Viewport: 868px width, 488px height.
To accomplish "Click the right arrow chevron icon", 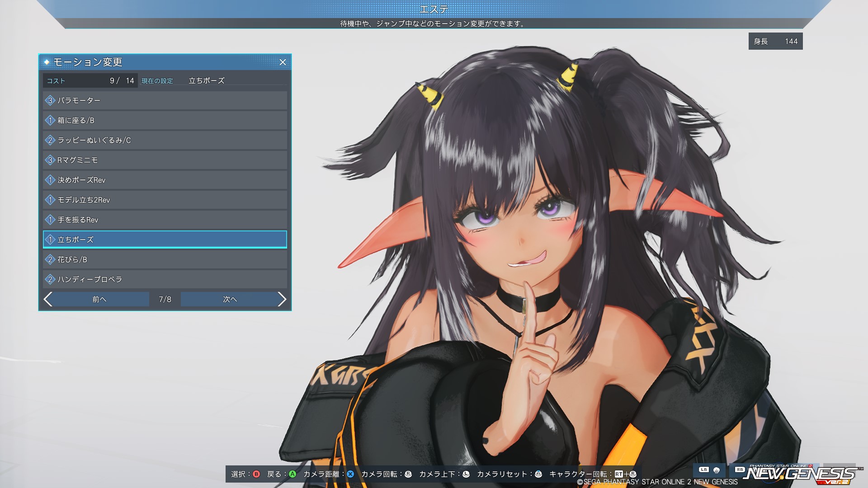I will 282,299.
